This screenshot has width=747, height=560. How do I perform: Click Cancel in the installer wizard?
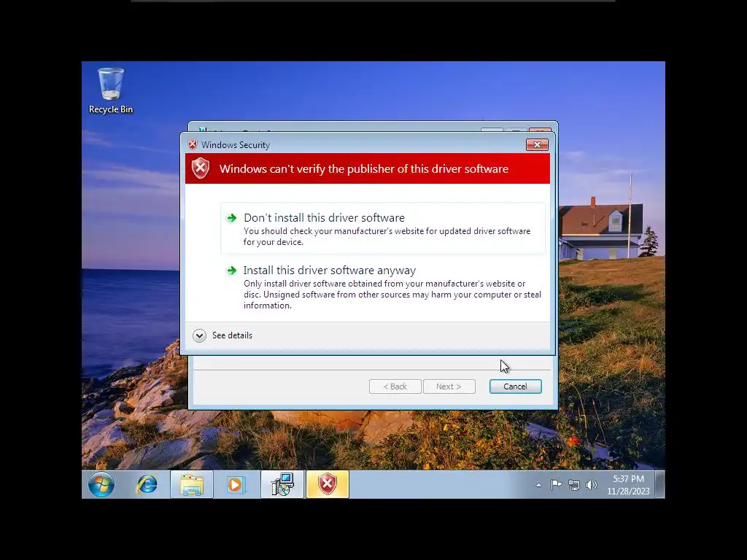pos(516,386)
